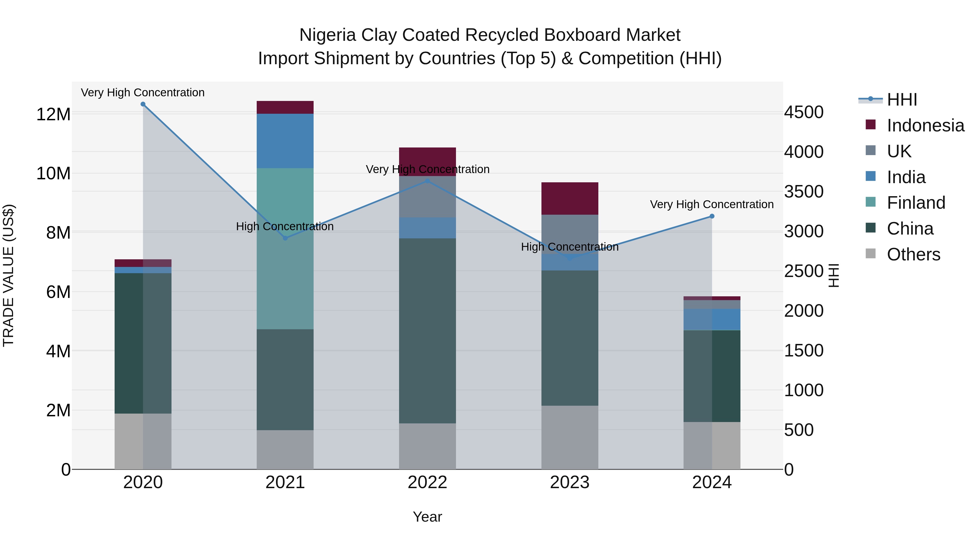Select the 2021 HHI data point

[x=285, y=238]
